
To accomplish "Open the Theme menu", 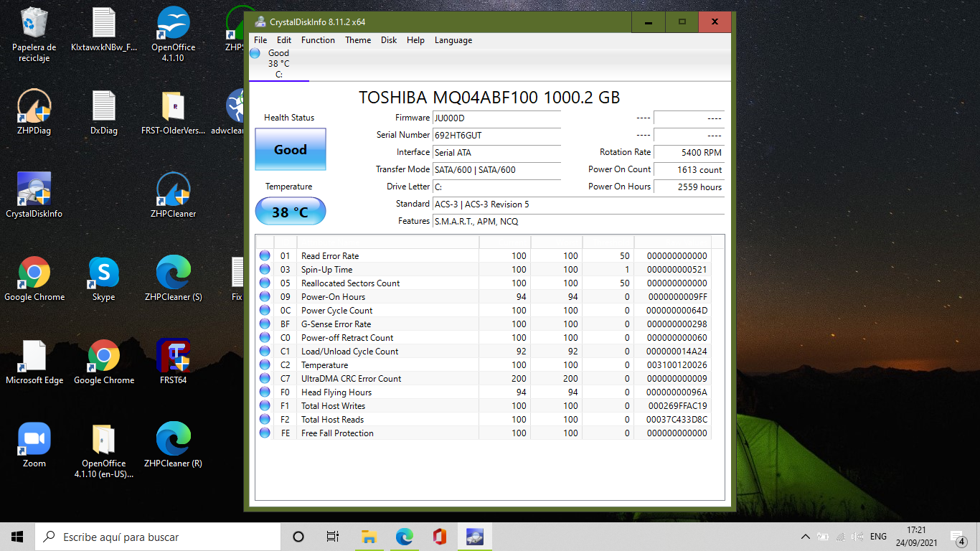I will click(358, 40).
